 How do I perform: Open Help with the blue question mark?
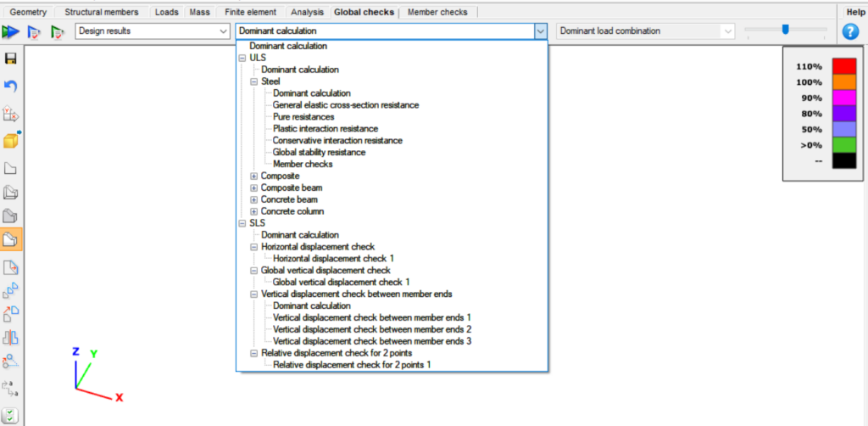tap(850, 32)
